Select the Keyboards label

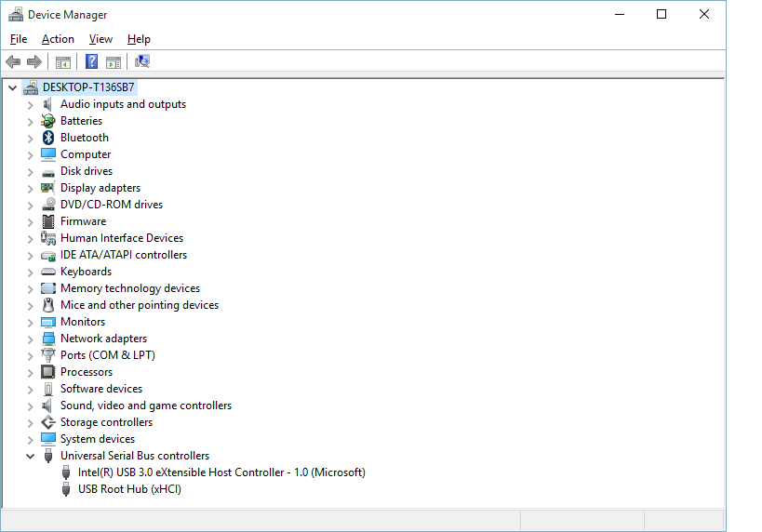(x=86, y=272)
